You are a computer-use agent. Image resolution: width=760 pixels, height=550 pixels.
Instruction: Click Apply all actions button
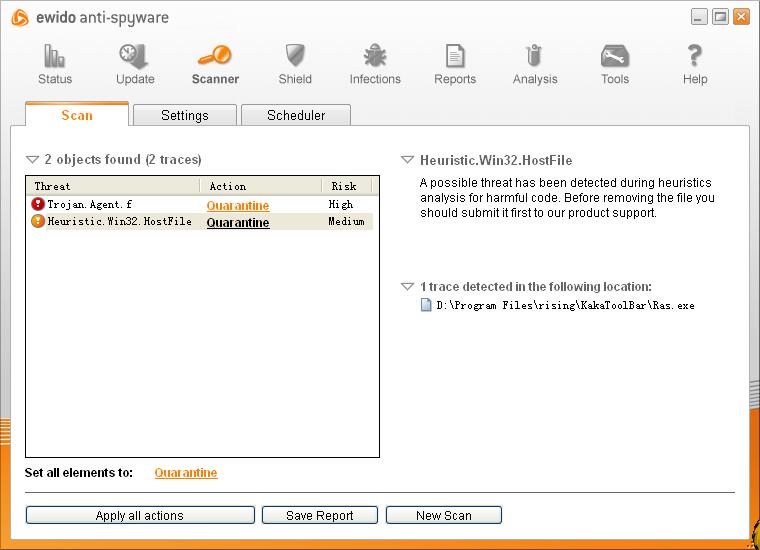[x=140, y=515]
